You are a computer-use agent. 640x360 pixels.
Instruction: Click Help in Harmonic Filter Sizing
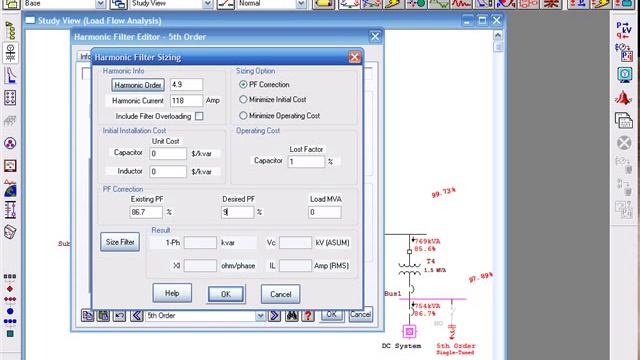tap(172, 293)
